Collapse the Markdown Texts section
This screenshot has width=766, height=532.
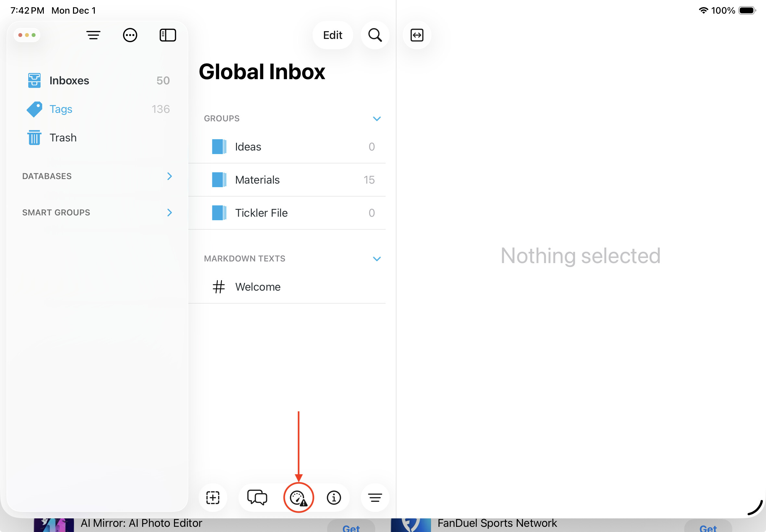point(377,259)
